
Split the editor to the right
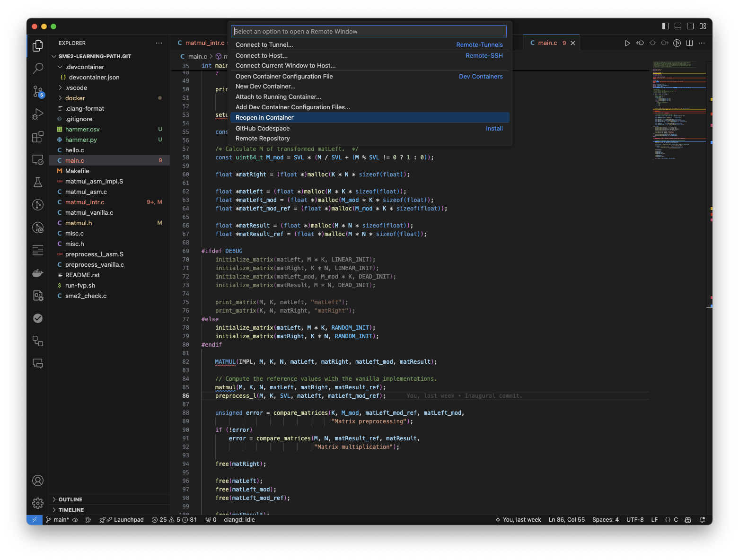(689, 43)
